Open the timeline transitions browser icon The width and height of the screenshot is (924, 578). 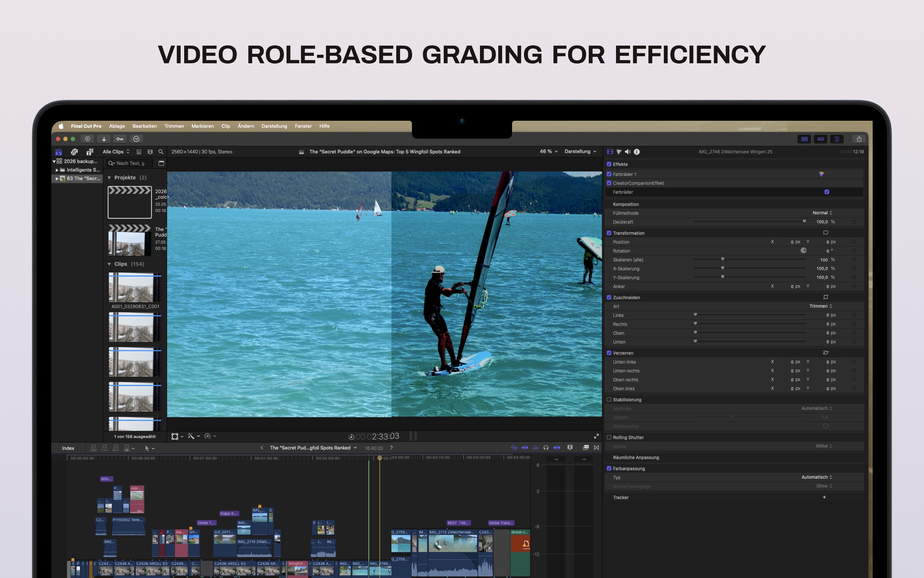(596, 448)
